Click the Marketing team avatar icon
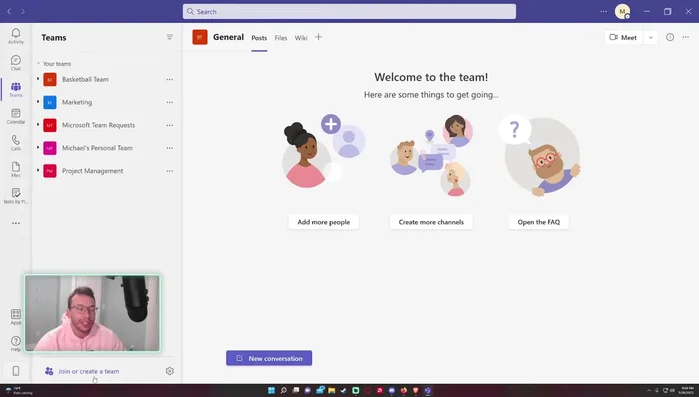The width and height of the screenshot is (699, 397). (49, 102)
